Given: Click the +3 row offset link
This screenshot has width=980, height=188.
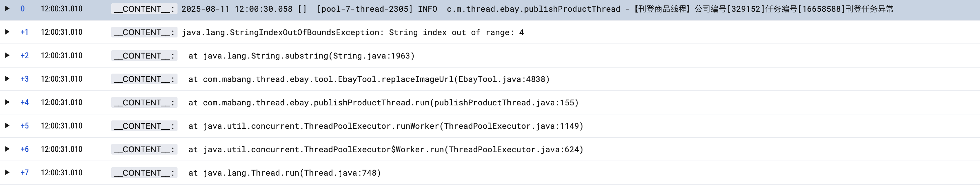Looking at the screenshot, I should click(24, 79).
